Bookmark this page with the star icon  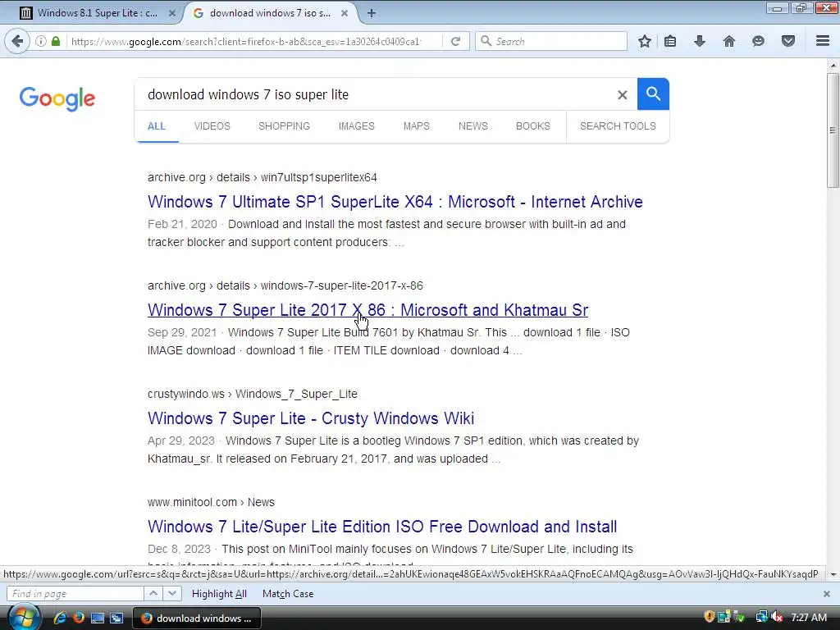click(645, 41)
